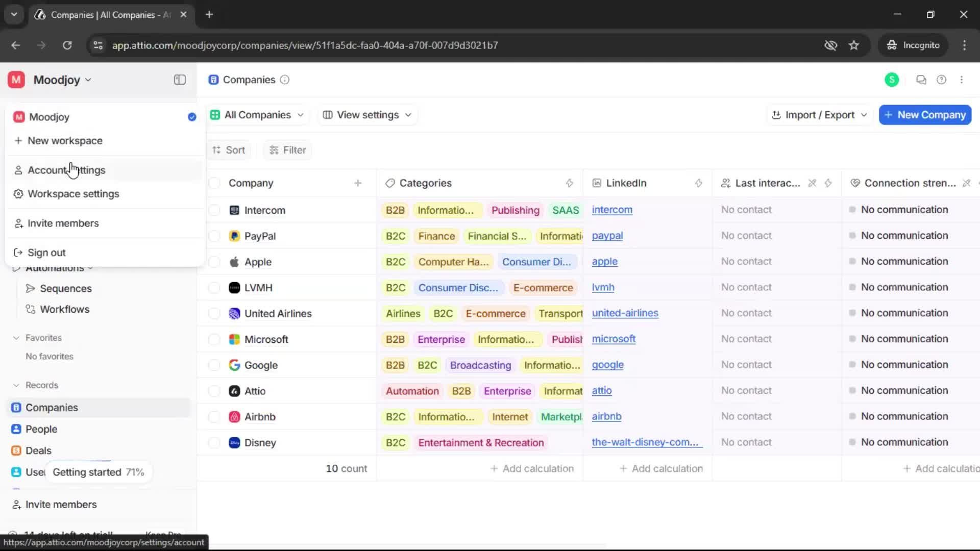Open Chrome's three-dot menu
Screen dimensions: 980x551
[964, 45]
